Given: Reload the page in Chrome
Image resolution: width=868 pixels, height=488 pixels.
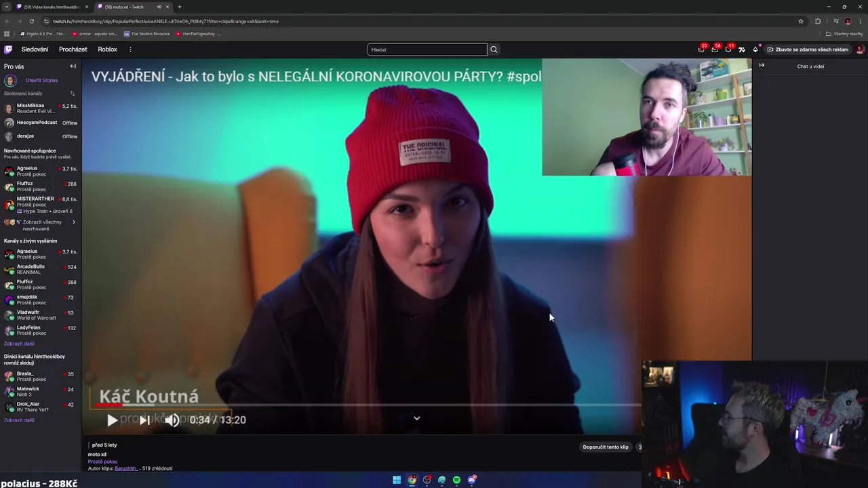Looking at the screenshot, I should [x=31, y=21].
